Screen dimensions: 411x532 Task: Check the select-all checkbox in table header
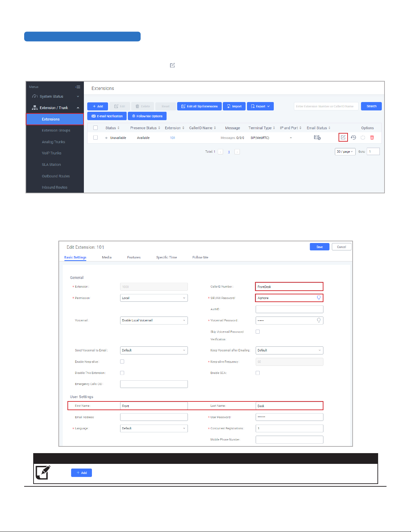tap(96, 128)
